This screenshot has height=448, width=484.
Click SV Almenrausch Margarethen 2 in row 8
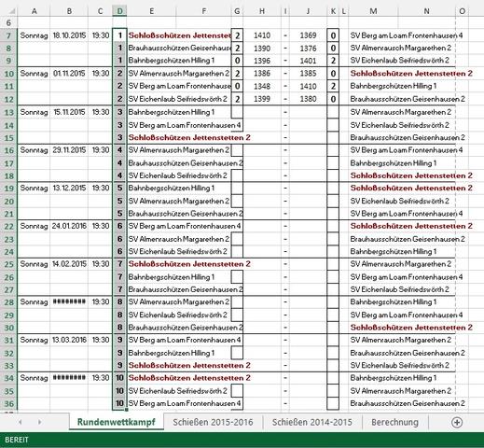[x=400, y=48]
